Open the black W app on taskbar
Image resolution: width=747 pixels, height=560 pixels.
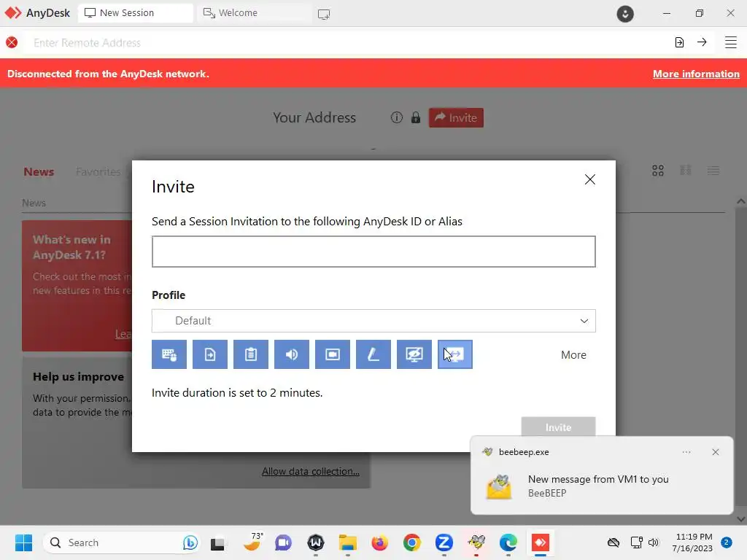click(316, 542)
